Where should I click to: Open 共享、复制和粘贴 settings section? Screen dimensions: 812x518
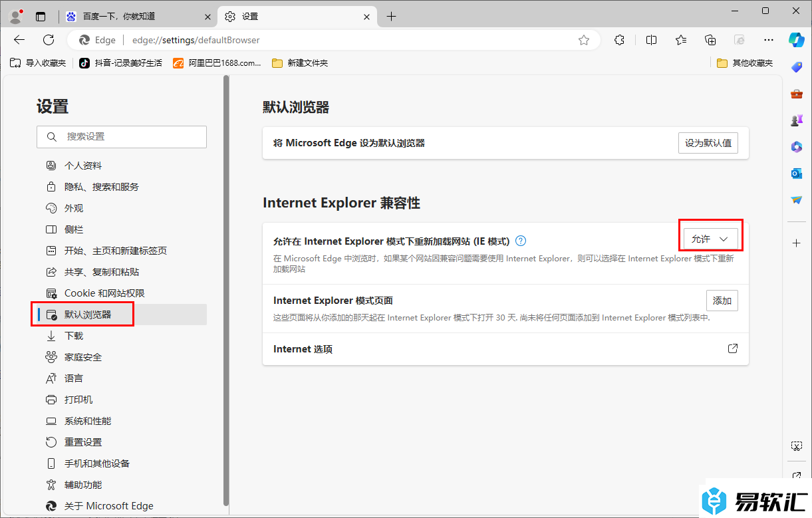point(122,272)
